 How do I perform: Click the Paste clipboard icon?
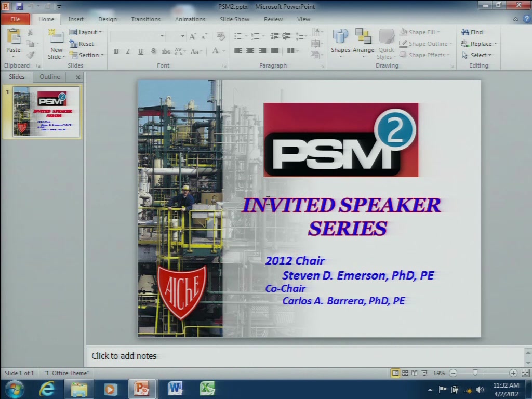[x=14, y=36]
